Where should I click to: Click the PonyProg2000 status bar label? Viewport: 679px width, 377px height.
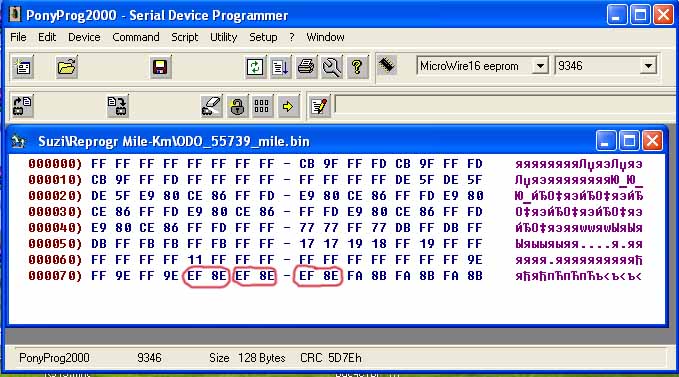54,358
